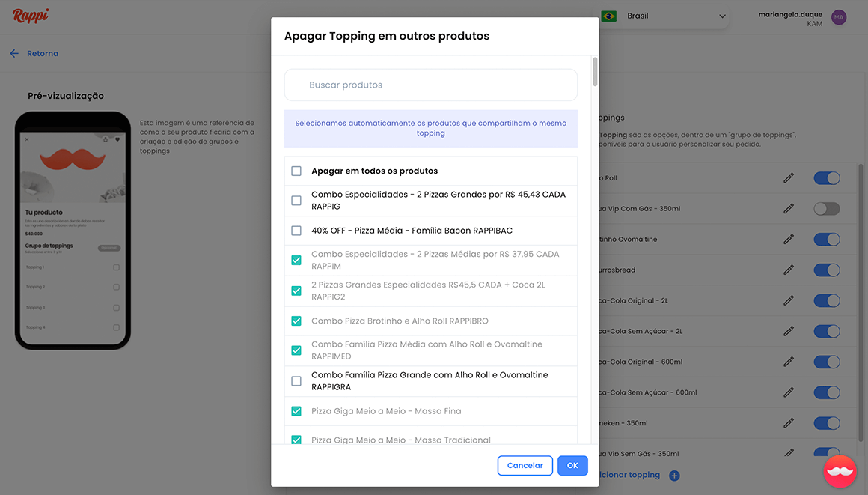Enable the Água Vip Com Gás toggle
The height and width of the screenshot is (495, 868).
pos(826,209)
